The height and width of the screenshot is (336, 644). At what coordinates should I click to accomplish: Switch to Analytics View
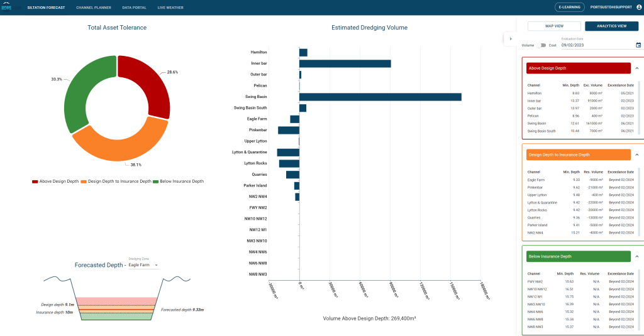click(611, 26)
